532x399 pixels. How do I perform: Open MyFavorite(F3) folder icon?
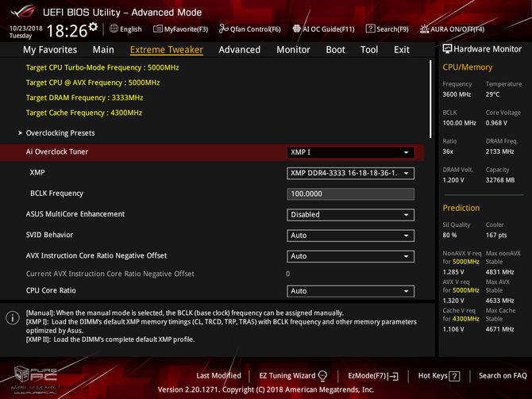click(x=157, y=29)
